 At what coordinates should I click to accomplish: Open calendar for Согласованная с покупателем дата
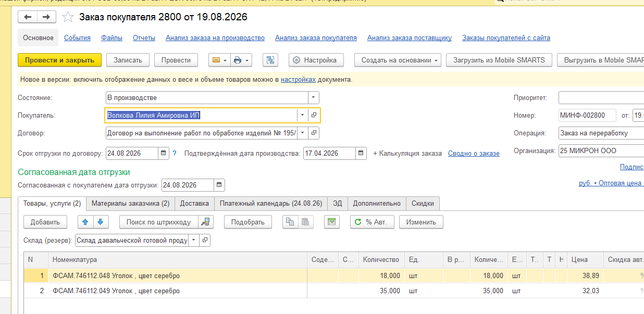pos(219,185)
